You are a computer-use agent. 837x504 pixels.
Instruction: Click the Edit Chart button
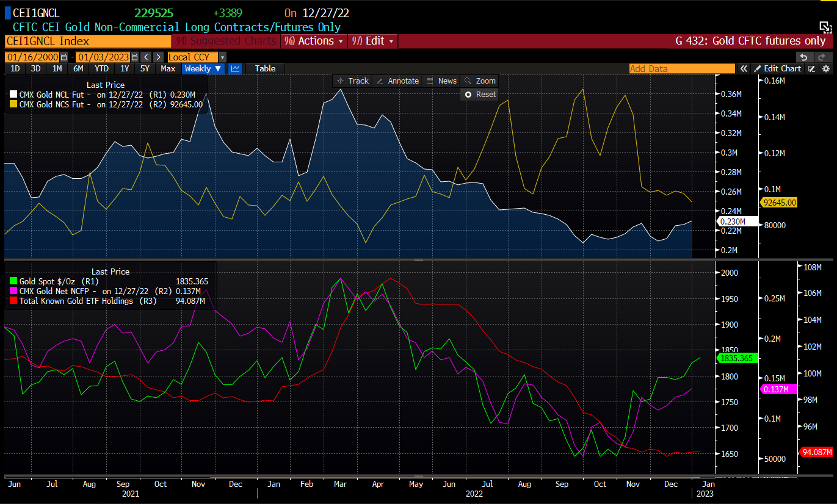[777, 69]
